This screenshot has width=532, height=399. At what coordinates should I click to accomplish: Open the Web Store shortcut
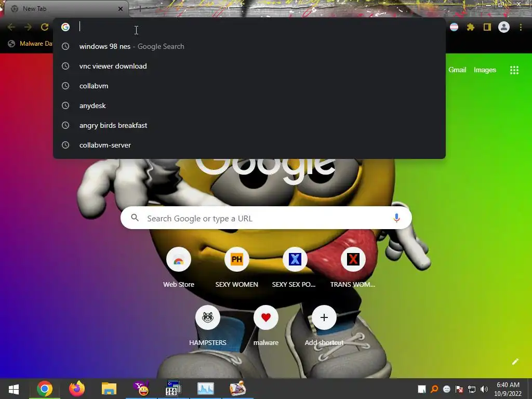[179, 268]
